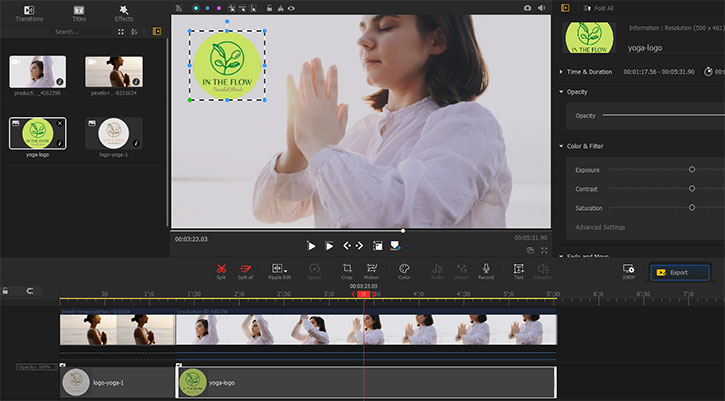Add text with the Text tool
This screenshot has width=725, height=401.
pyautogui.click(x=518, y=268)
